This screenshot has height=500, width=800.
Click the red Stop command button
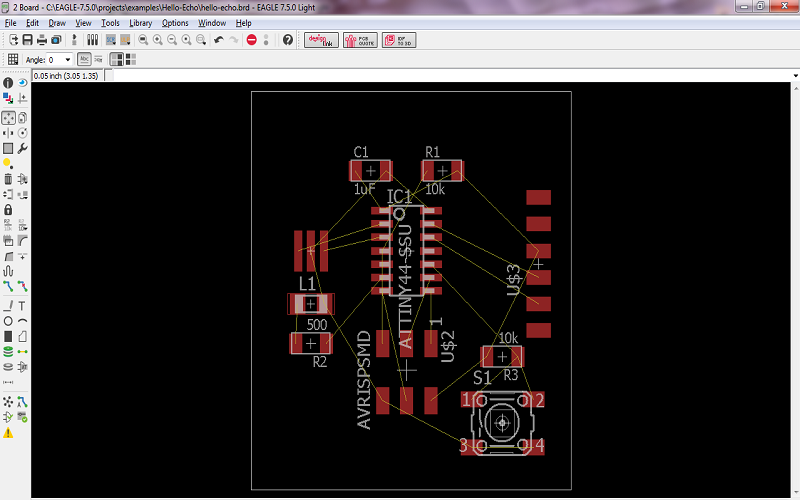pyautogui.click(x=252, y=40)
